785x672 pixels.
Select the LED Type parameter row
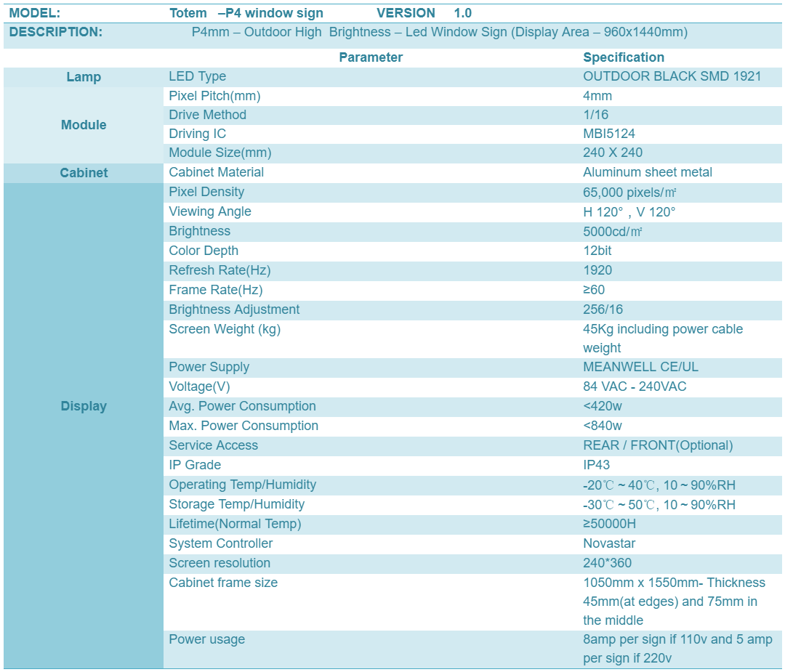(x=472, y=77)
